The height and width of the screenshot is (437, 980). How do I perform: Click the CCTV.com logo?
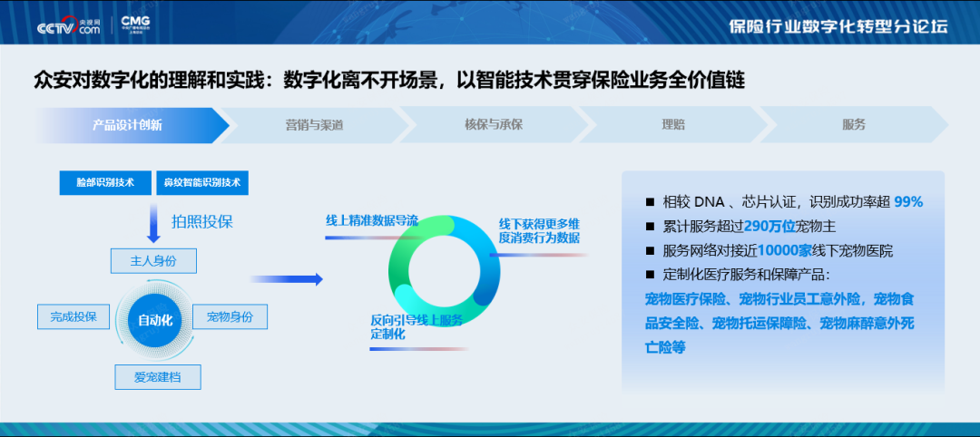coord(68,27)
